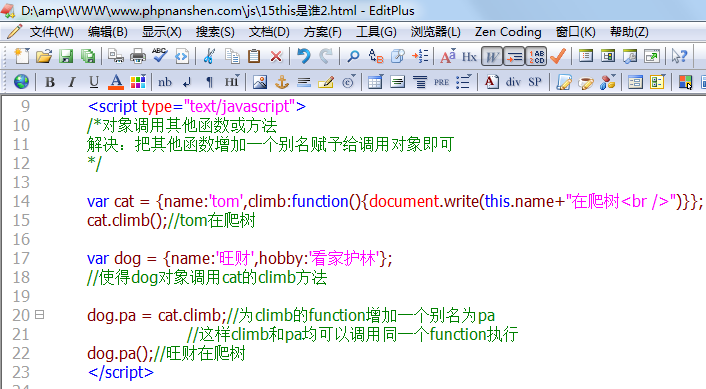Open the heading Hi dropdown
This screenshot has width=706, height=389.
pos(231,82)
